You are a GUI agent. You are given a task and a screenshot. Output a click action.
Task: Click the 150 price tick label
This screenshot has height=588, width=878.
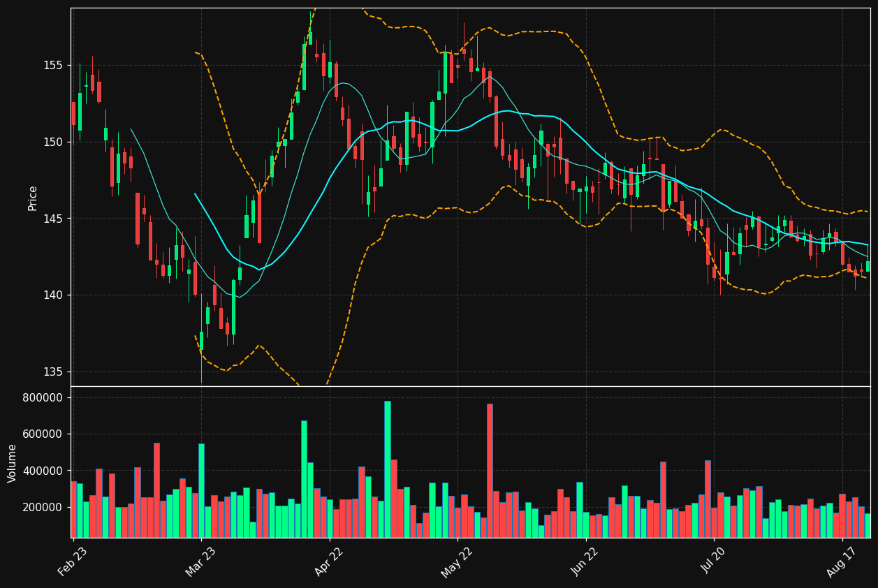(x=54, y=142)
